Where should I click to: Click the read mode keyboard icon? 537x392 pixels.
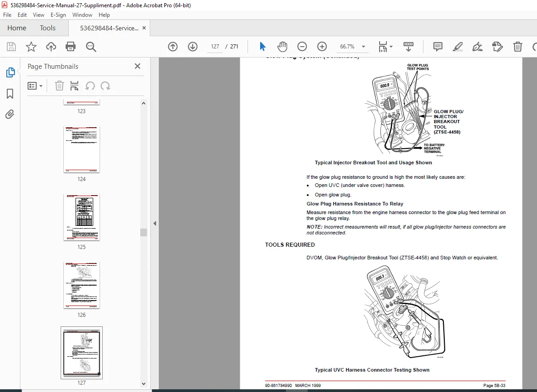(408, 47)
